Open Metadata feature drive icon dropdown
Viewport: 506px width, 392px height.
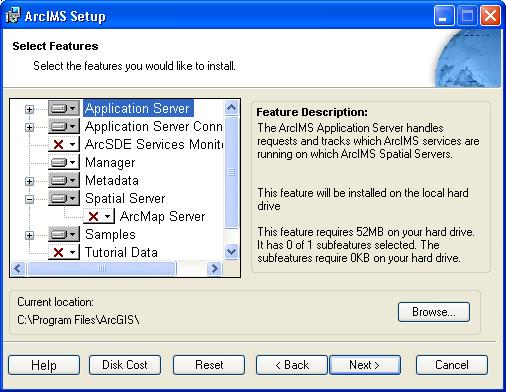tap(64, 180)
